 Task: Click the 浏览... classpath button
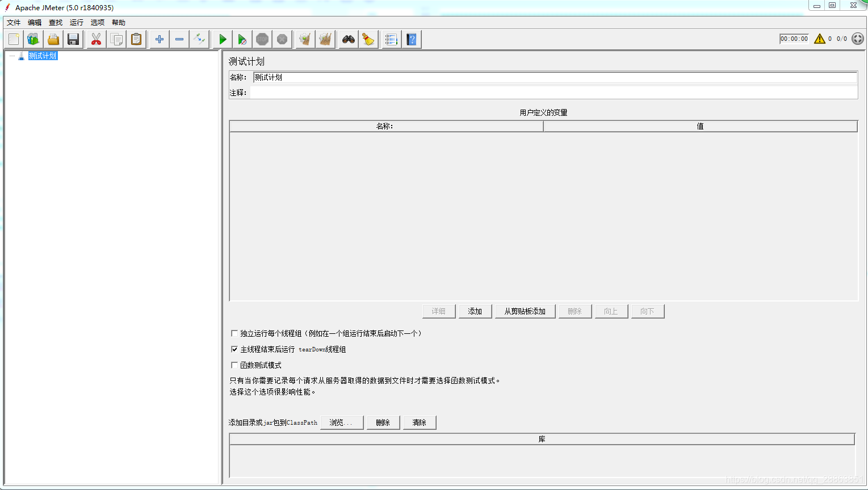click(342, 422)
